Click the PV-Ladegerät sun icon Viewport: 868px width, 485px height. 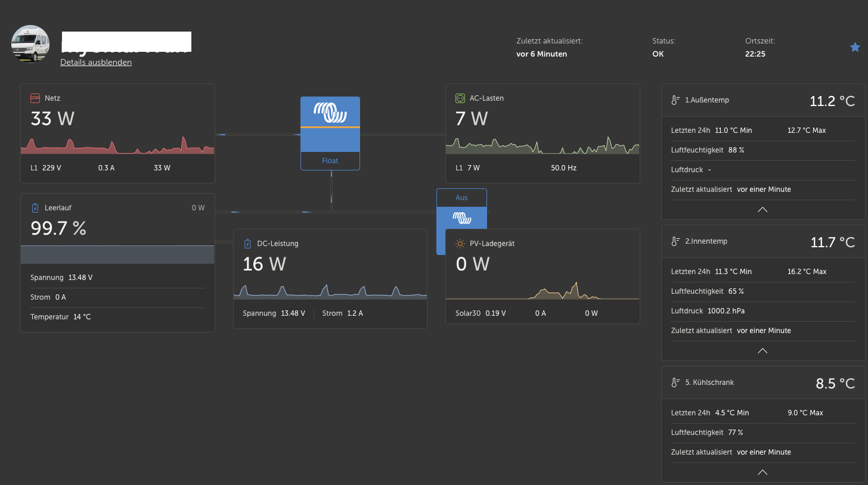point(460,244)
